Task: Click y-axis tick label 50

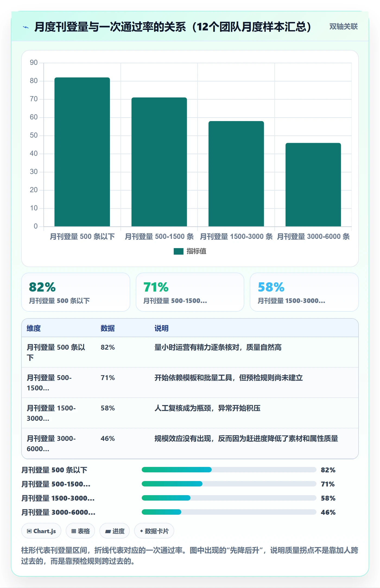Action: (34, 135)
